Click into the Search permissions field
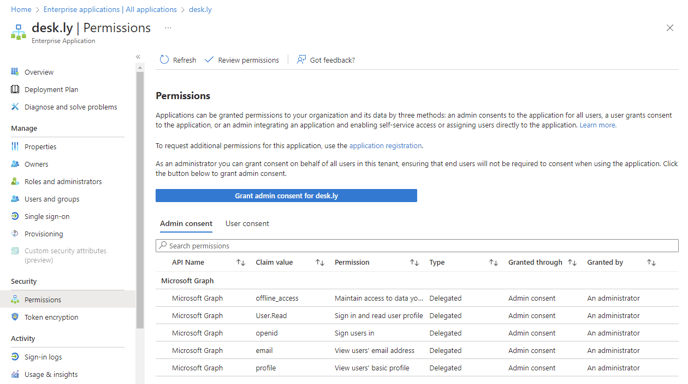The width and height of the screenshot is (688, 384). coord(417,245)
